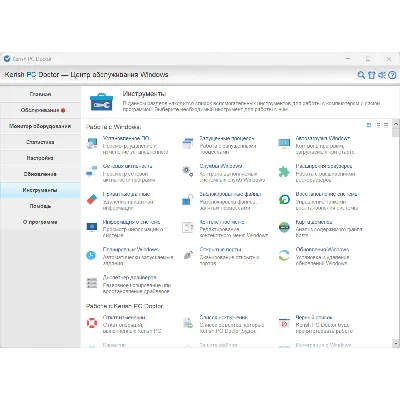The height and width of the screenshot is (400, 400).
Task: Open help via the question mark icon
Action: [392, 75]
